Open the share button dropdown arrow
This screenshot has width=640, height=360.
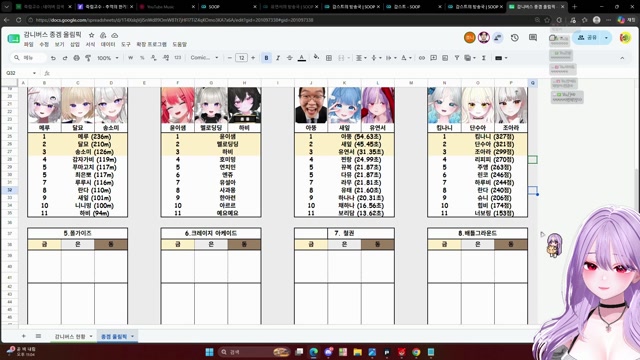click(606, 38)
